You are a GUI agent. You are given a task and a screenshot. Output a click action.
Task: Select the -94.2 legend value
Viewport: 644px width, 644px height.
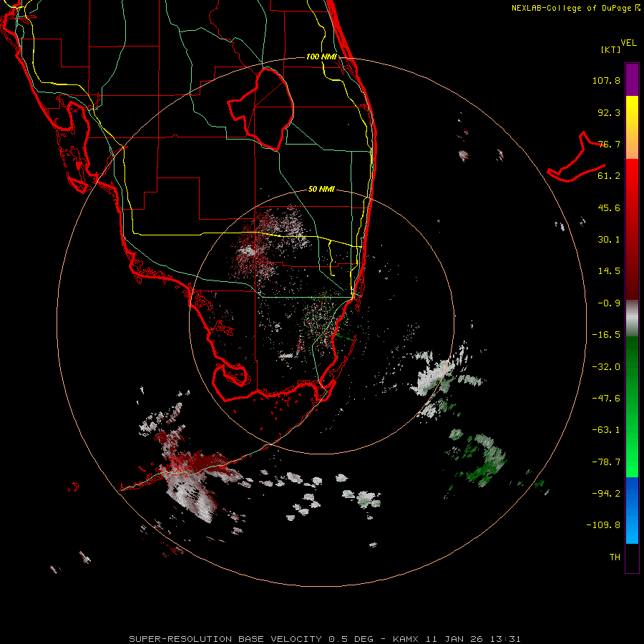pos(606,493)
